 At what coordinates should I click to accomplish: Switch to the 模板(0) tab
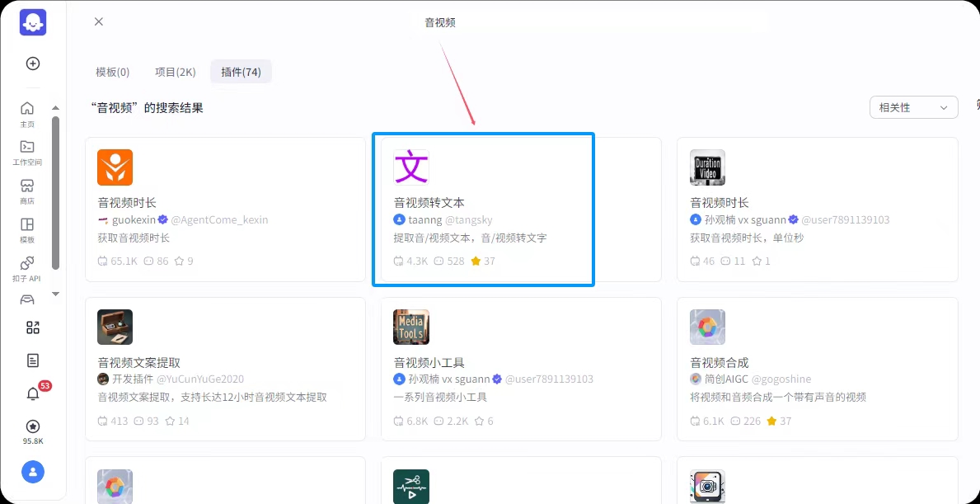112,72
